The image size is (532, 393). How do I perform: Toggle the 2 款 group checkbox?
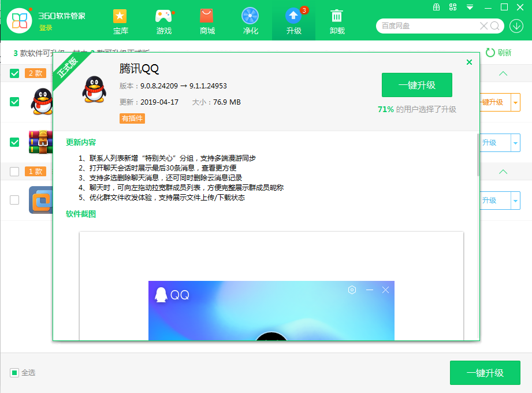coord(14,73)
